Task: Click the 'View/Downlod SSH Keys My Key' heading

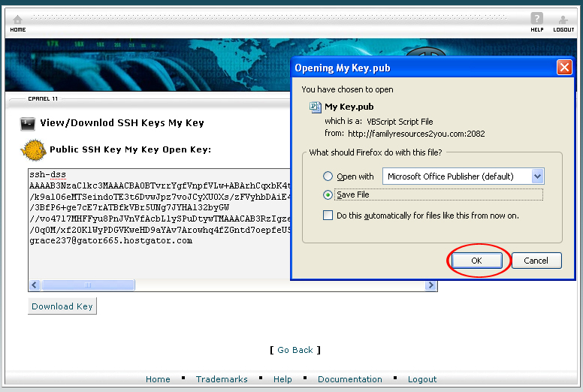Action: point(122,123)
